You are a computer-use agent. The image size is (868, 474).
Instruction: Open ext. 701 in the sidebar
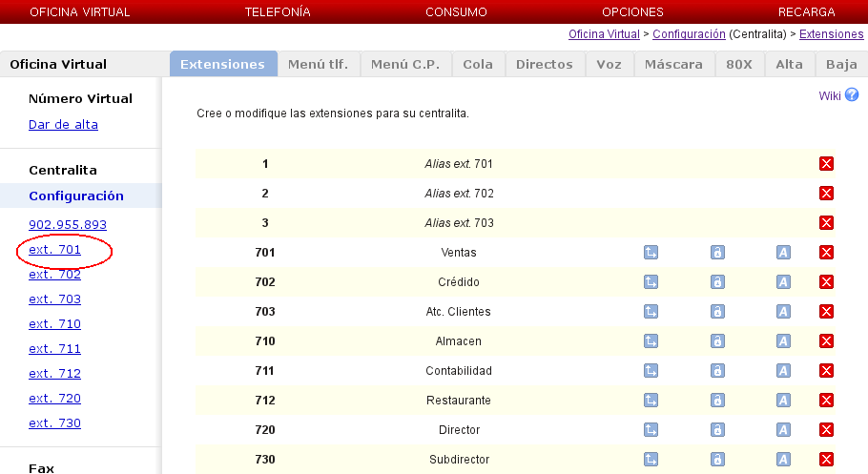[54, 250]
